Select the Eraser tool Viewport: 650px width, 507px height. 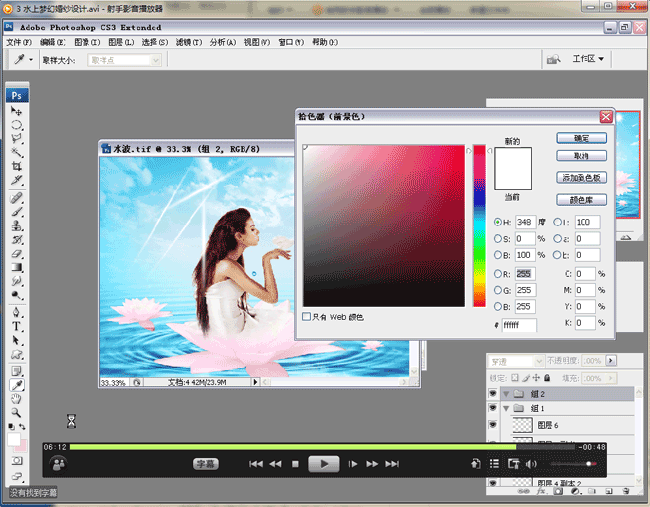[x=17, y=253]
